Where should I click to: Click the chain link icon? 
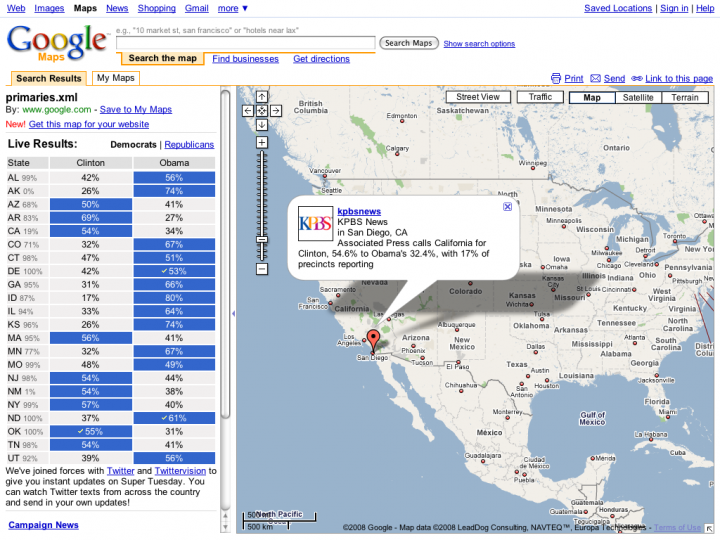click(637, 79)
